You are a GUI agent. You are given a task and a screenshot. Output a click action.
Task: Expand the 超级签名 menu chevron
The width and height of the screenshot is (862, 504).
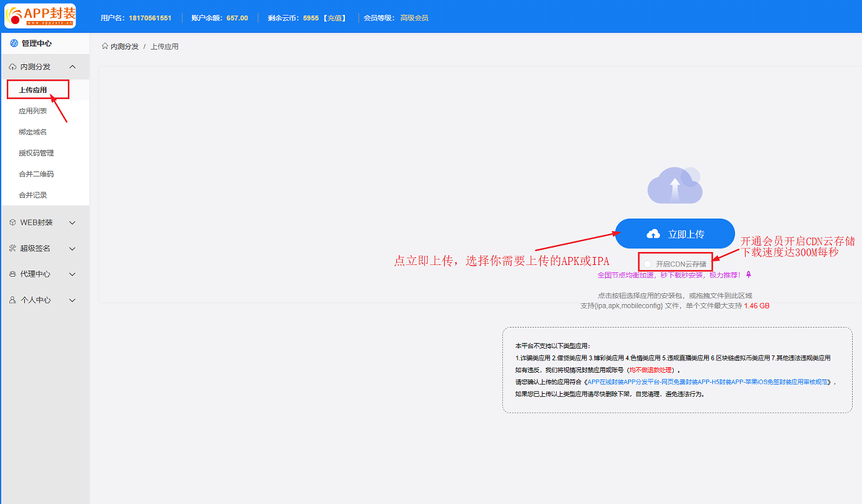pyautogui.click(x=72, y=248)
